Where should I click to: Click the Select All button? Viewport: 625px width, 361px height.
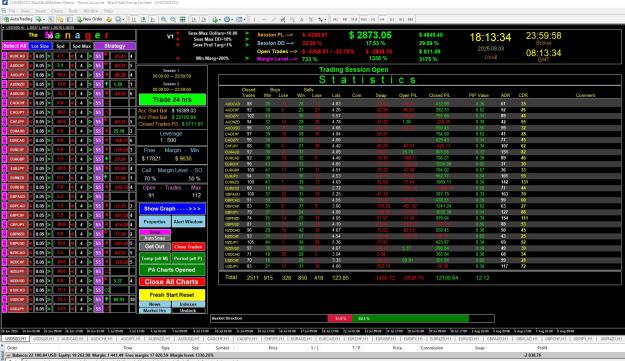click(15, 46)
